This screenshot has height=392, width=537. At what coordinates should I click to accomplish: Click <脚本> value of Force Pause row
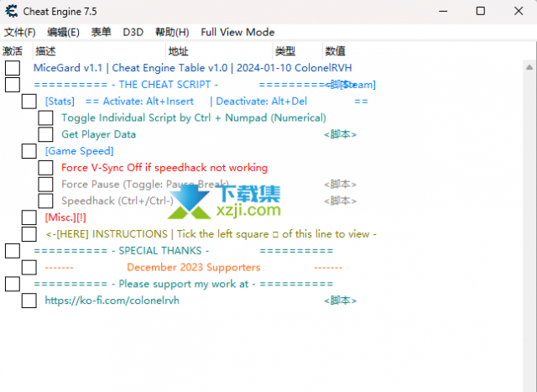pyautogui.click(x=340, y=185)
